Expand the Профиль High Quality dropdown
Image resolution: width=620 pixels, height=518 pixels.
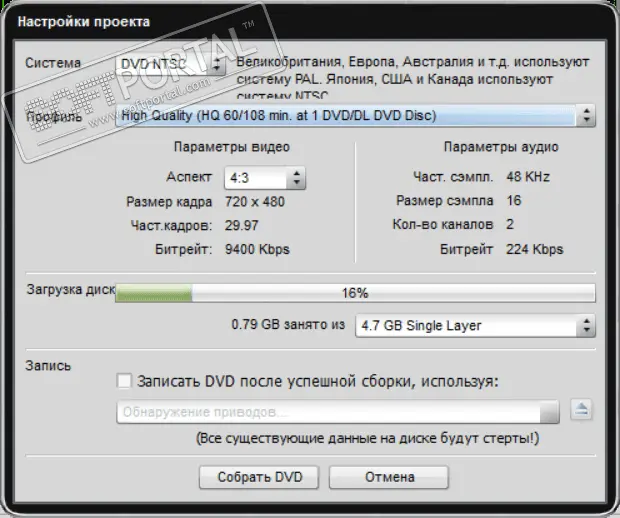pyautogui.click(x=354, y=117)
